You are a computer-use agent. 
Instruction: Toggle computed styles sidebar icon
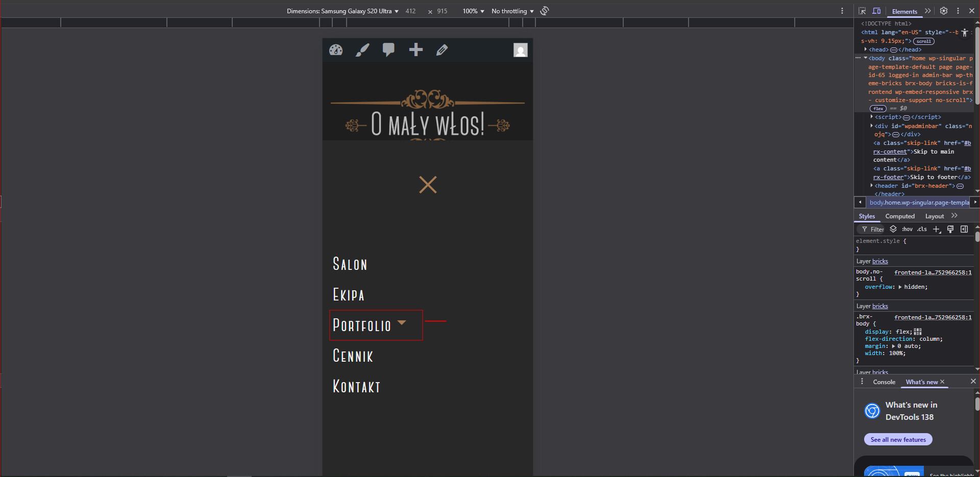(964, 229)
